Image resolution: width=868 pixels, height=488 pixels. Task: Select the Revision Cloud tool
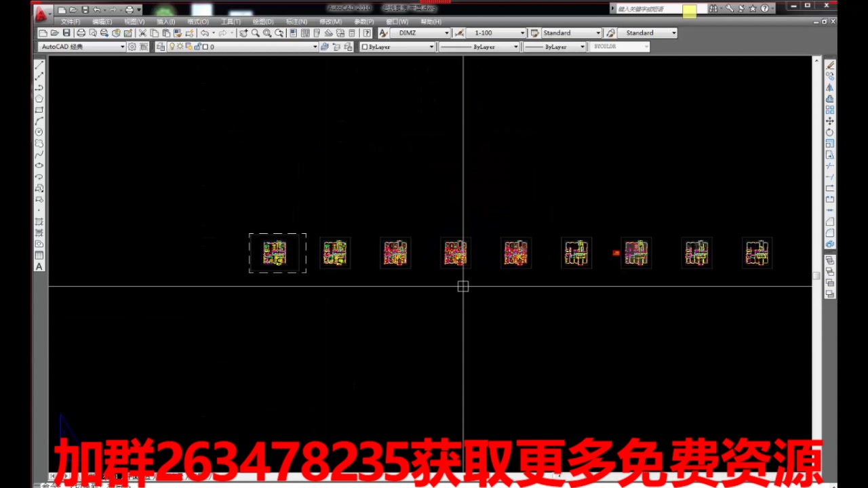(39, 144)
